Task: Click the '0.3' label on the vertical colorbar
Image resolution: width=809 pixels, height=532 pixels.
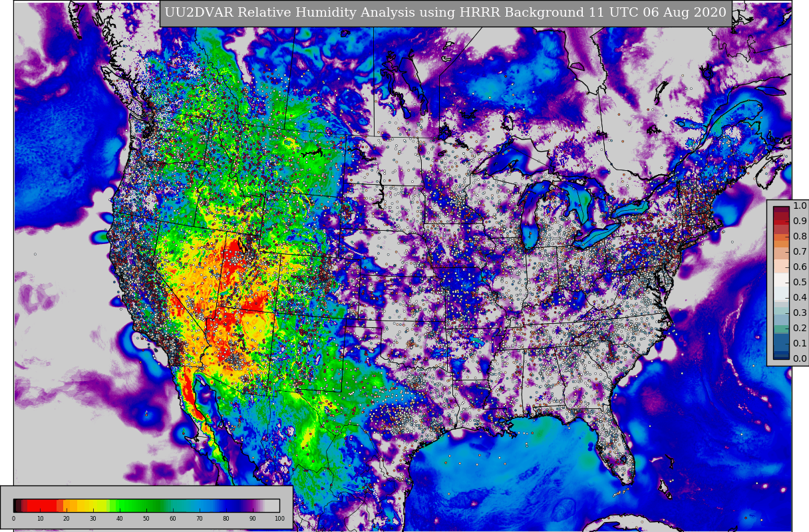Action: coord(800,313)
